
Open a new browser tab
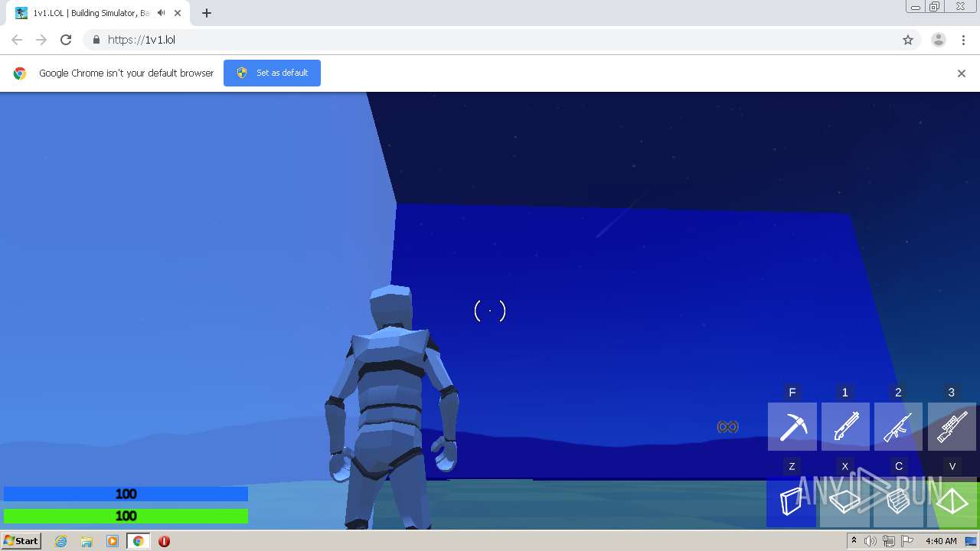click(x=207, y=13)
